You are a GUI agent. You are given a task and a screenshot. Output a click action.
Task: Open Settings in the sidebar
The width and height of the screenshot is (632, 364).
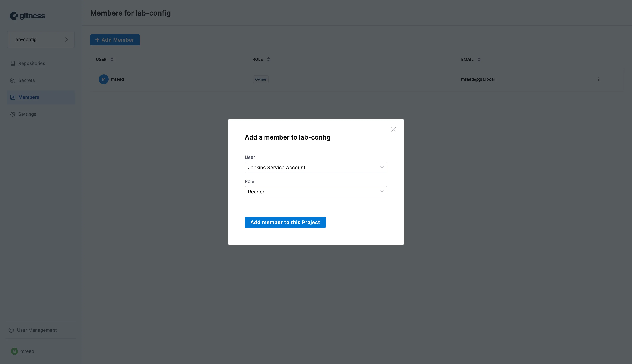pyautogui.click(x=41, y=114)
